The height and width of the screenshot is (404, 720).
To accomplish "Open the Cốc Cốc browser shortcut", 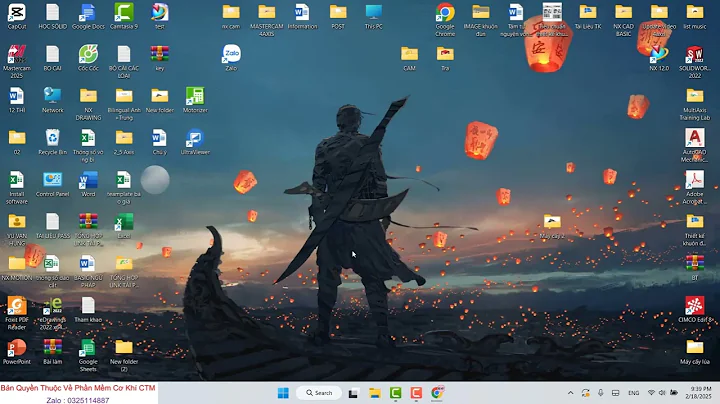I will [88, 58].
